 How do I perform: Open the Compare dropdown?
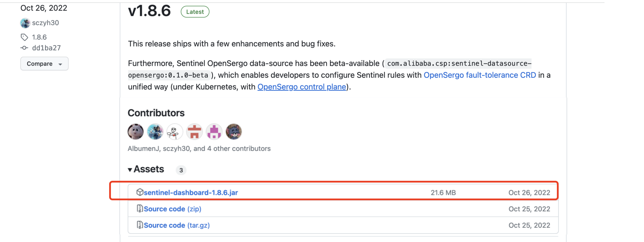click(x=44, y=64)
